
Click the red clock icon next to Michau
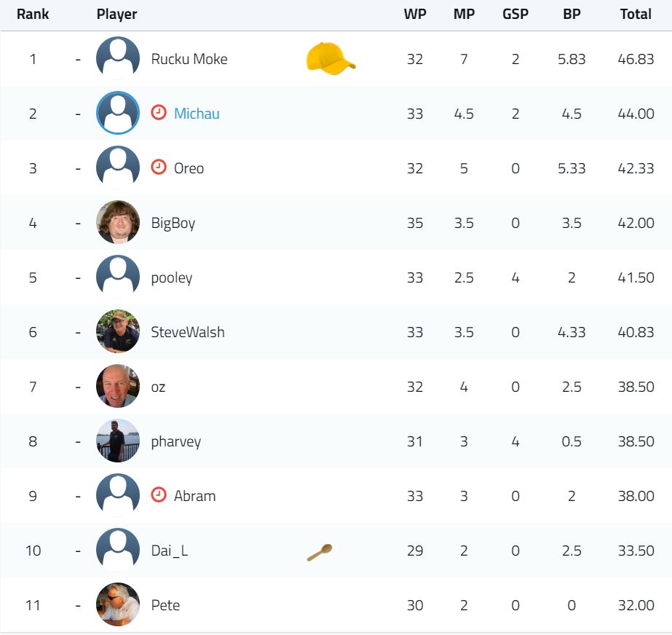click(x=159, y=112)
